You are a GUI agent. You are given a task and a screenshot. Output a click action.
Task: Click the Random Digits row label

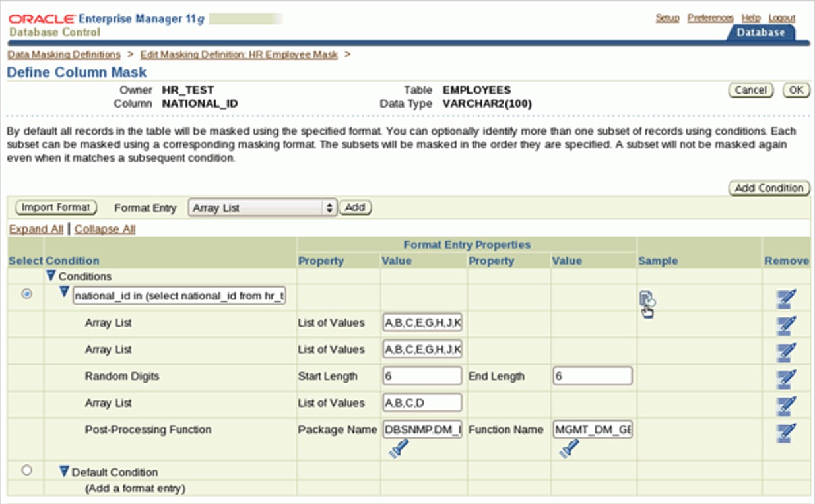(x=122, y=376)
